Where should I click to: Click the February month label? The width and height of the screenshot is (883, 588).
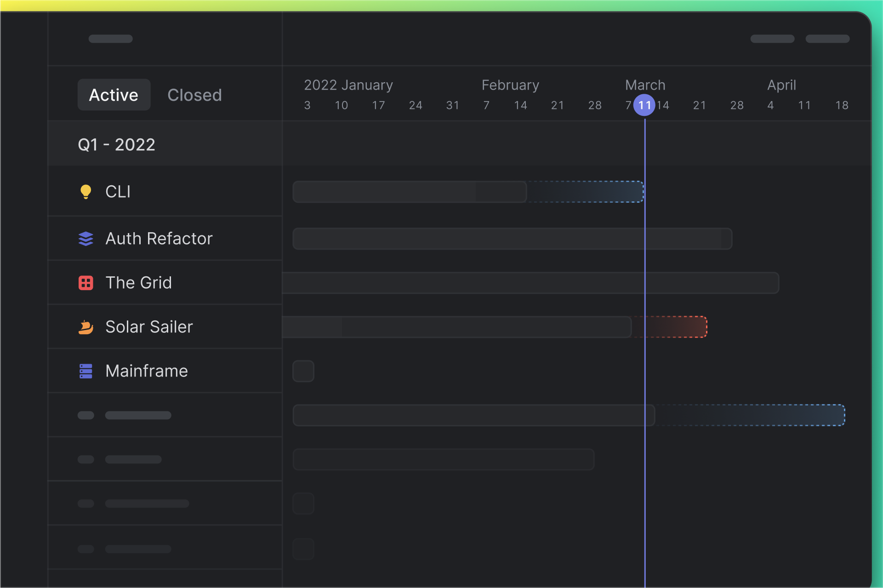510,85
